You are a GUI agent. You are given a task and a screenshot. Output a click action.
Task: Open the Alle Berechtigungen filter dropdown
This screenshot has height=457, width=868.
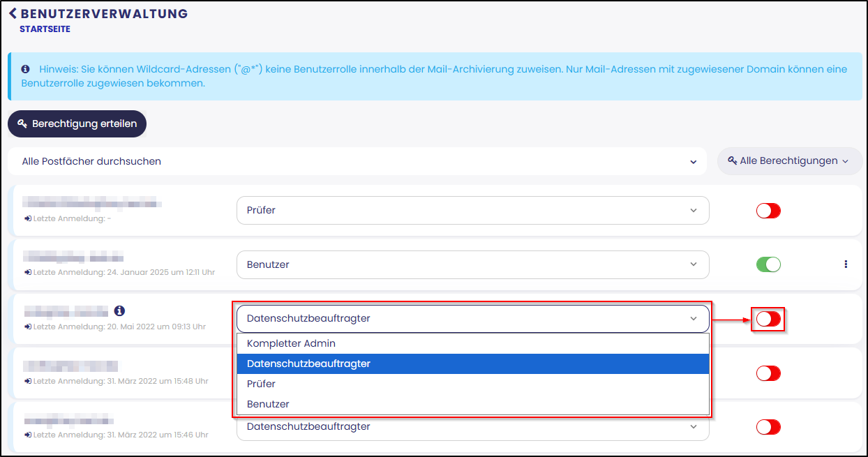tap(789, 161)
